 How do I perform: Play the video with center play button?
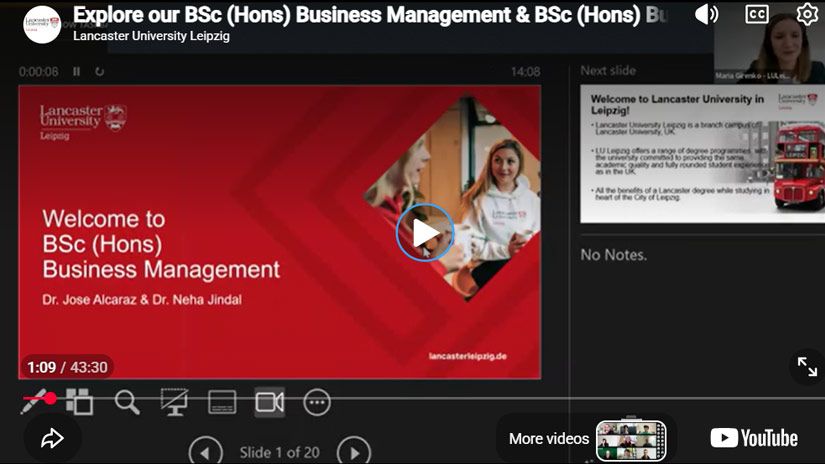click(x=425, y=233)
